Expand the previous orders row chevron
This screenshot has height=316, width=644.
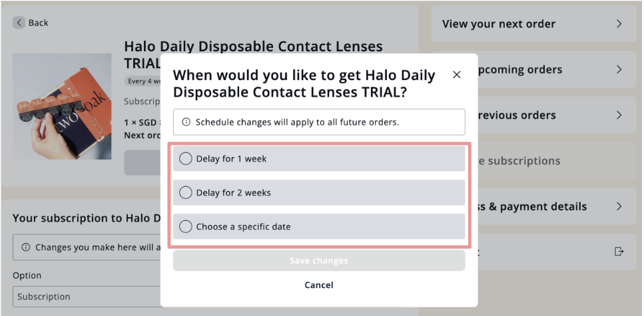click(x=619, y=115)
